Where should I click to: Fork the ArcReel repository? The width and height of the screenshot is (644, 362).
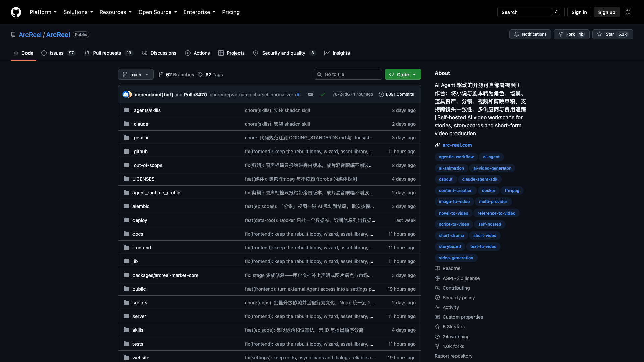pos(572,34)
